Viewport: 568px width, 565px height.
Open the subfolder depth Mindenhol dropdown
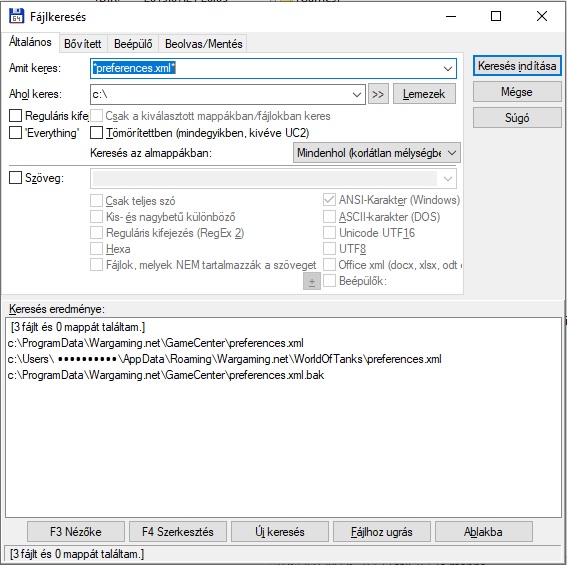click(x=377, y=153)
